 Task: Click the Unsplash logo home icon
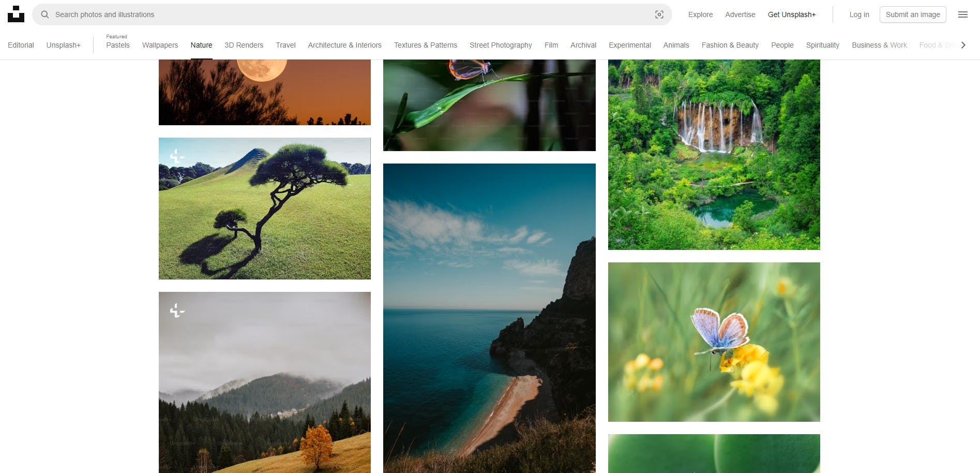(16, 14)
